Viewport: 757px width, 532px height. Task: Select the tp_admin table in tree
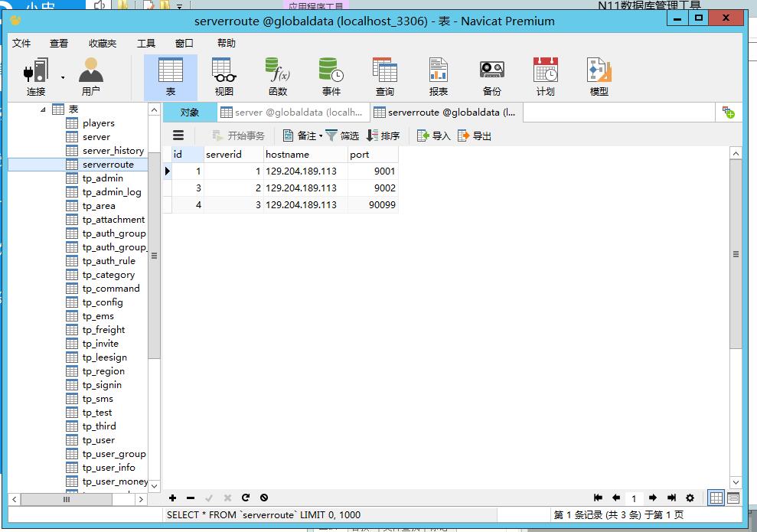click(103, 178)
